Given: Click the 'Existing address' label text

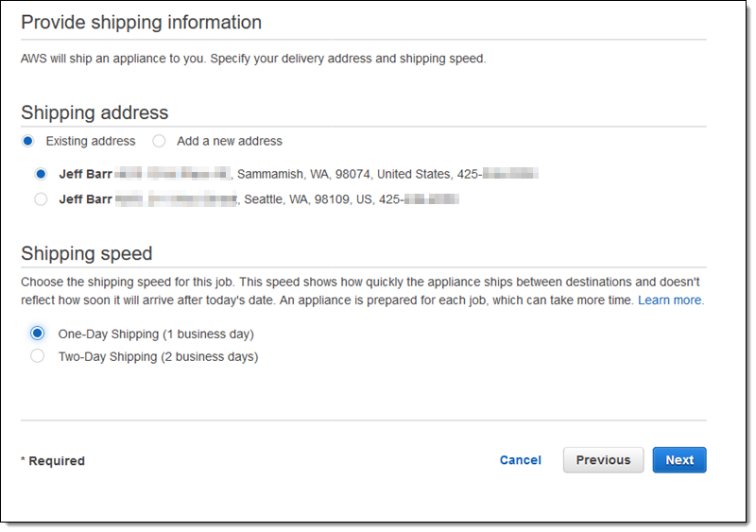Looking at the screenshot, I should tap(91, 141).
